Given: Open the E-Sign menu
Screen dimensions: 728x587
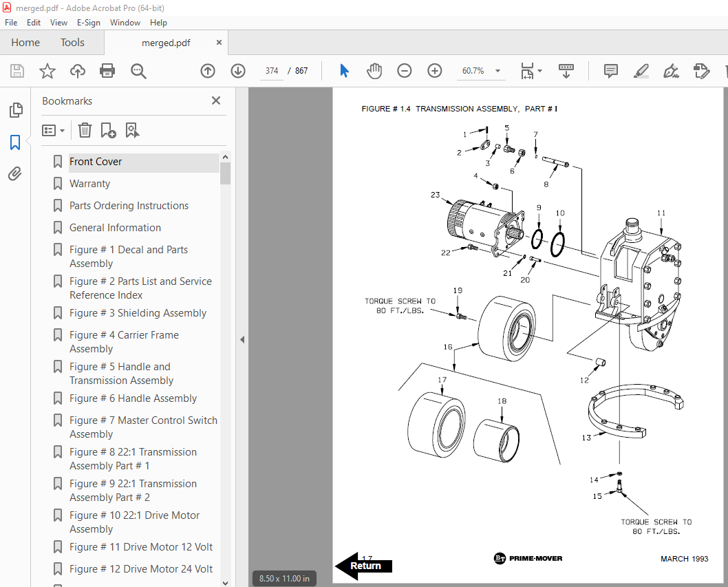Looking at the screenshot, I should pyautogui.click(x=88, y=22).
